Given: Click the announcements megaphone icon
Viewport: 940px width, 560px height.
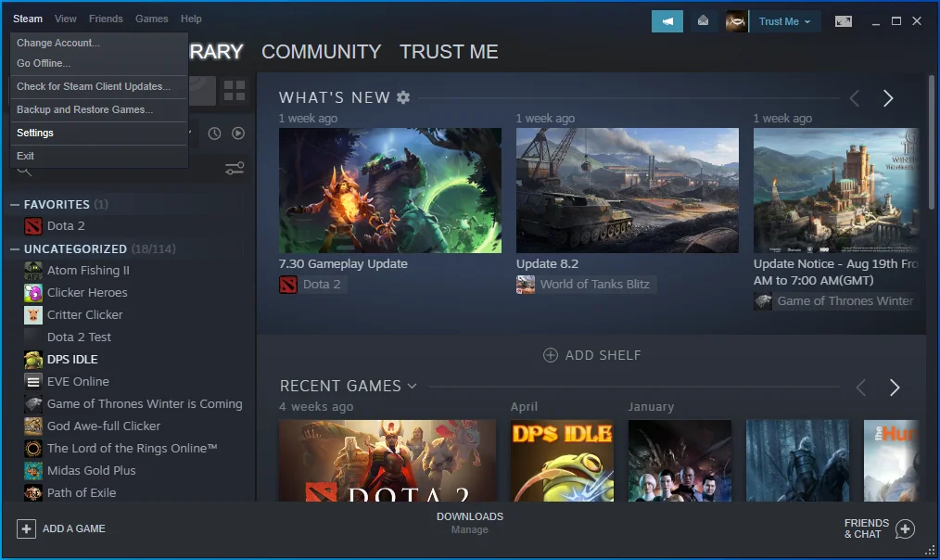Looking at the screenshot, I should tap(667, 21).
